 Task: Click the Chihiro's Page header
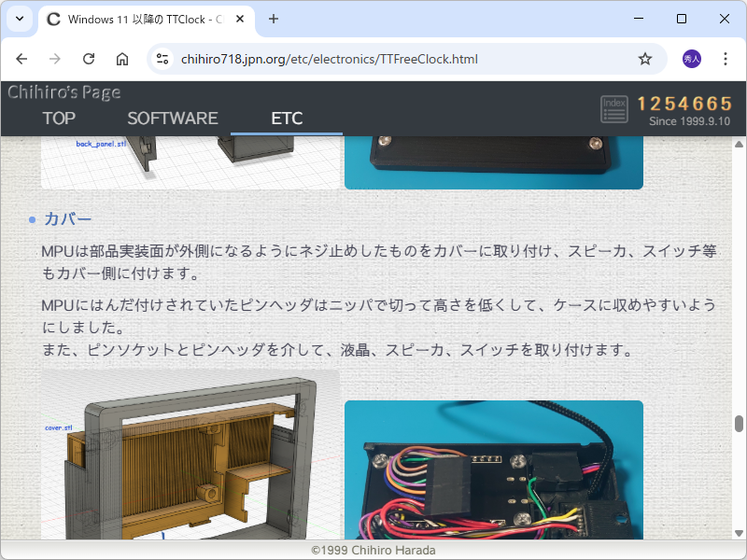(63, 92)
